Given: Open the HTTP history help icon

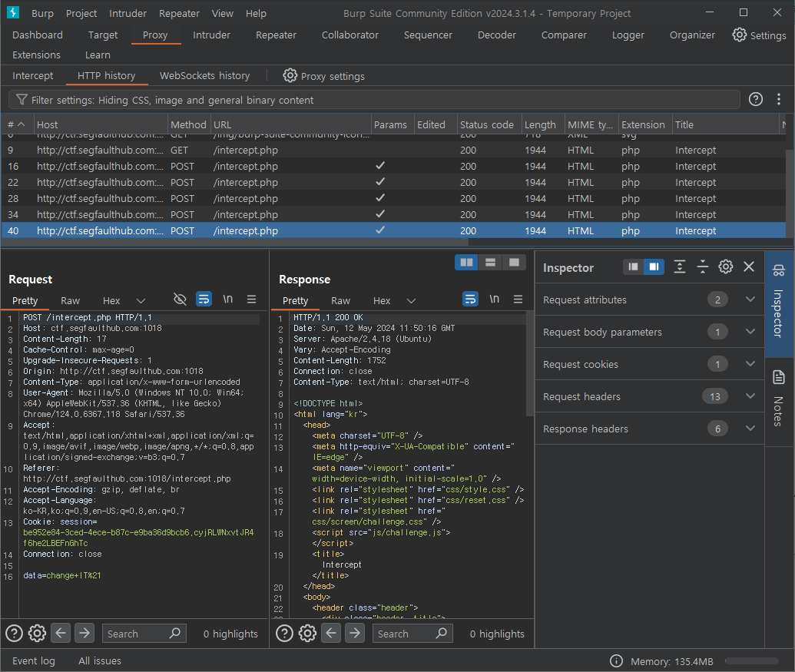Looking at the screenshot, I should tap(756, 99).
